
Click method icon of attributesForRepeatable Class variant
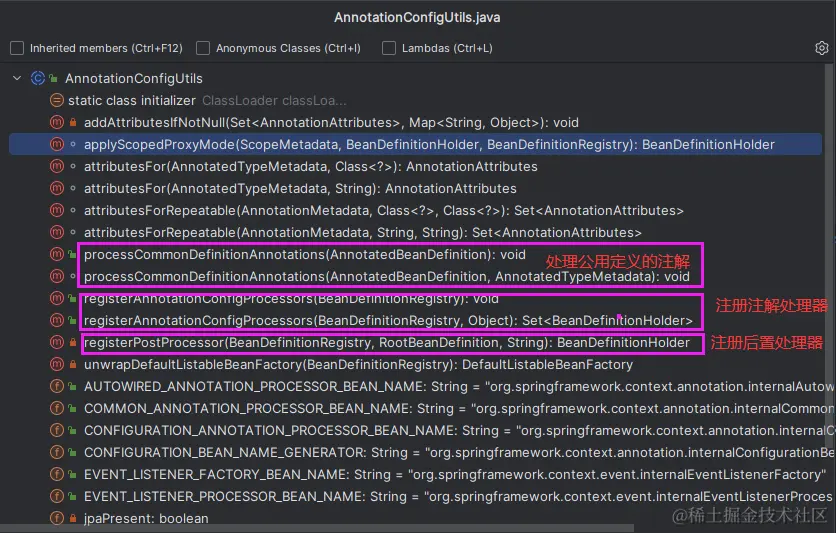[57, 210]
